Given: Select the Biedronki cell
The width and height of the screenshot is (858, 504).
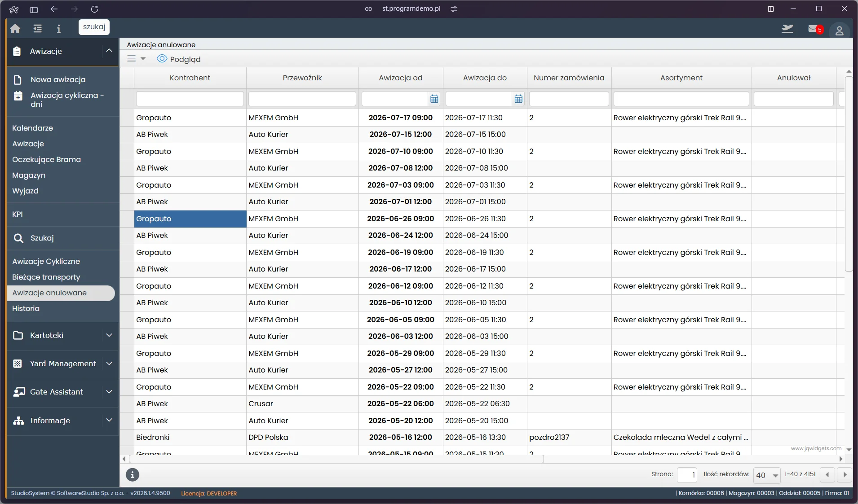Looking at the screenshot, I should pyautogui.click(x=190, y=437).
